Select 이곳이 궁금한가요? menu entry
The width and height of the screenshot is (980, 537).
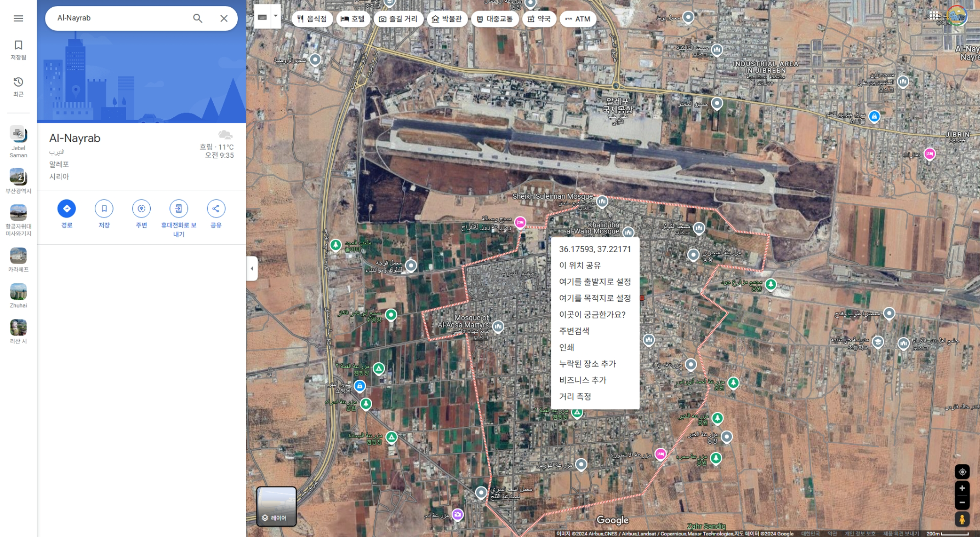[x=595, y=315]
